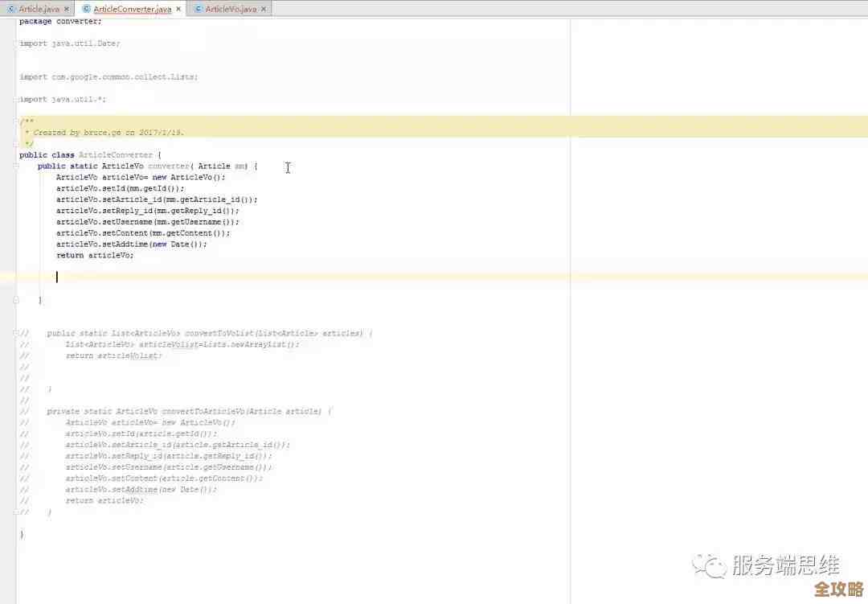Collapse the import statements fold marker
Screen dimensions: 868x604
(x=17, y=43)
